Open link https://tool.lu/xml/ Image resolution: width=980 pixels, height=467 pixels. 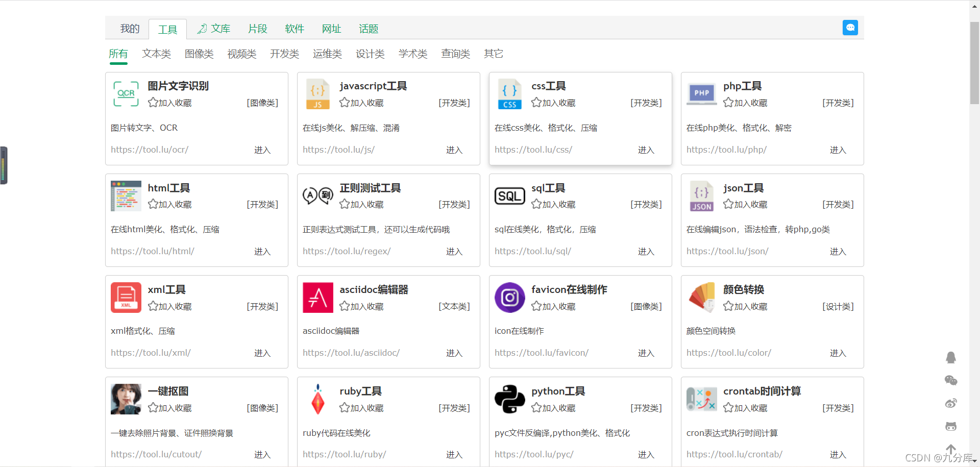pyautogui.click(x=151, y=353)
